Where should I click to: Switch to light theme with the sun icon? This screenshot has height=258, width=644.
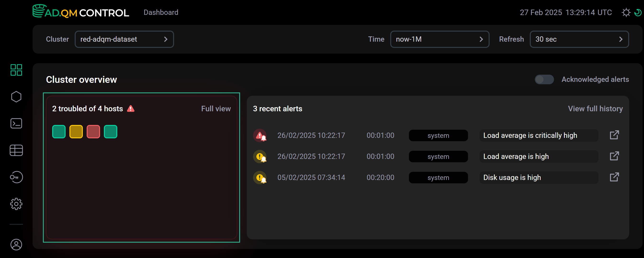click(626, 12)
